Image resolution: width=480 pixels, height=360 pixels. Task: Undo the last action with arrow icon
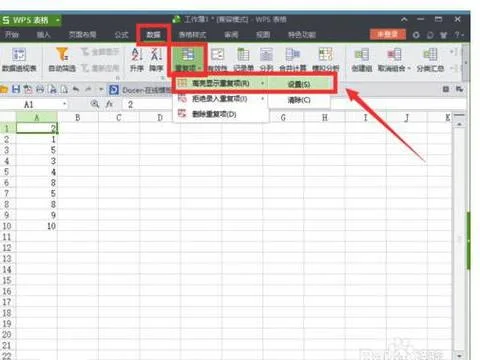pos(76,89)
